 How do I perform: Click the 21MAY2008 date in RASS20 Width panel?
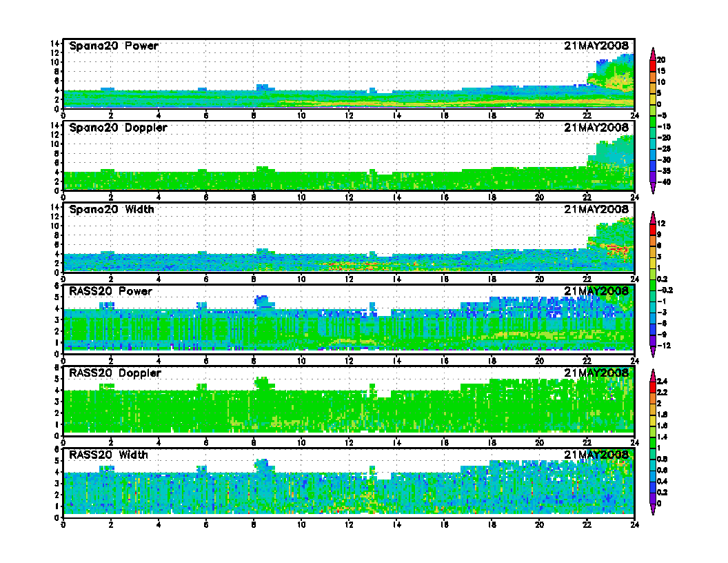pos(596,455)
